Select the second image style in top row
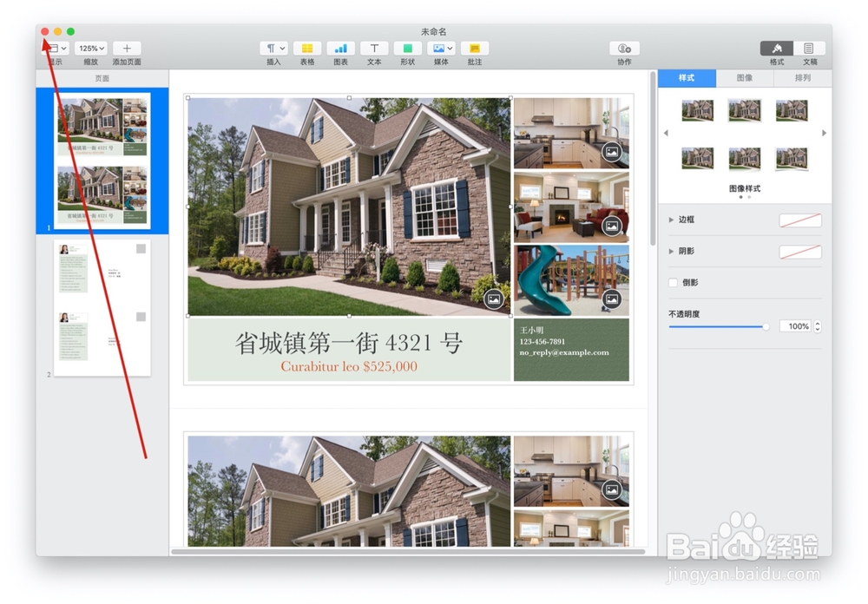The height and width of the screenshot is (604, 868). 745,110
